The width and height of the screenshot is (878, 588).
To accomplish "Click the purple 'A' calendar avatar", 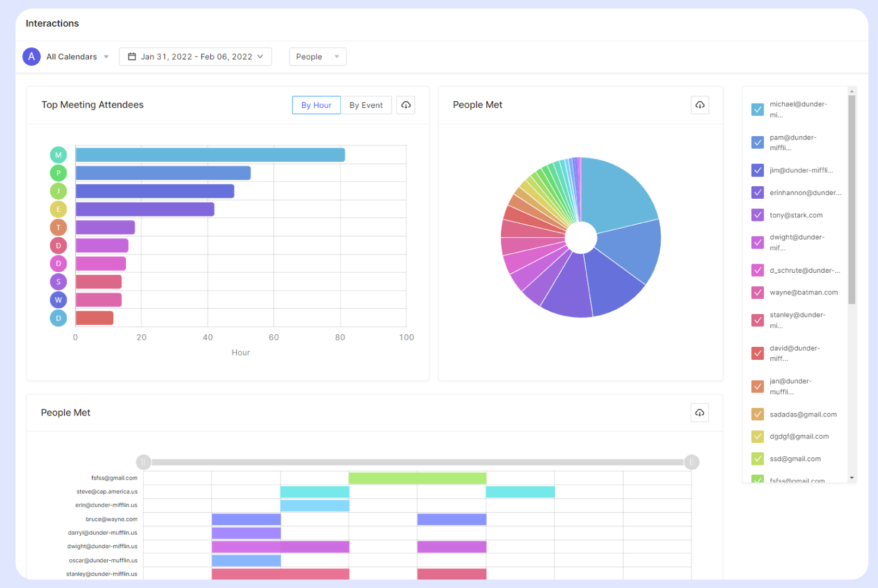I will 32,57.
